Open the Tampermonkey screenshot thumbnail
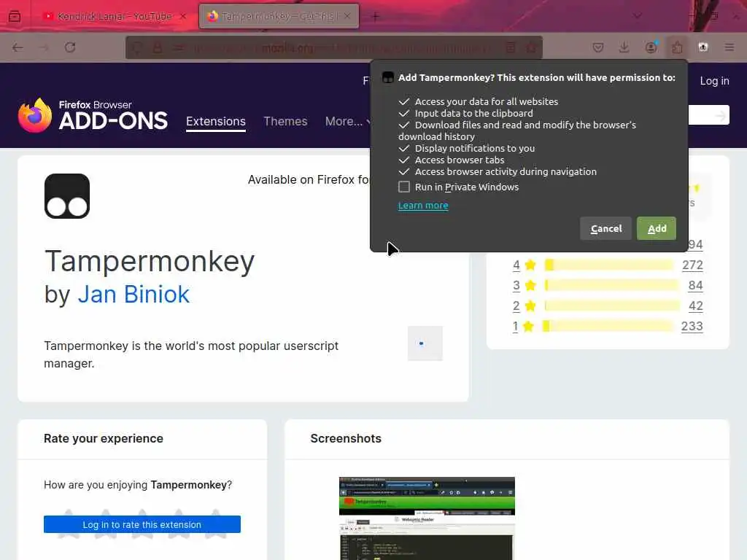 (x=427, y=518)
